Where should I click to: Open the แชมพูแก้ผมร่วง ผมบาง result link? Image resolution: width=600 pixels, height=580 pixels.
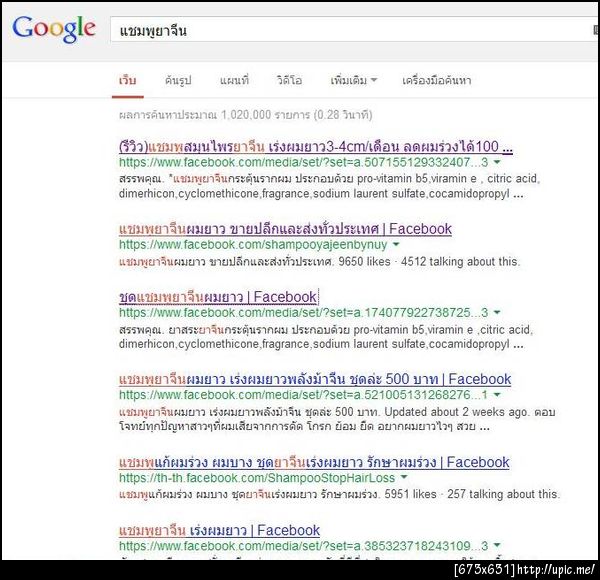[x=314, y=462]
